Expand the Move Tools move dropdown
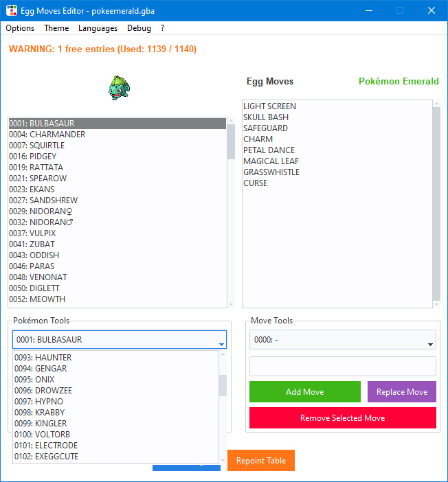The height and width of the screenshot is (482, 448). 430,341
